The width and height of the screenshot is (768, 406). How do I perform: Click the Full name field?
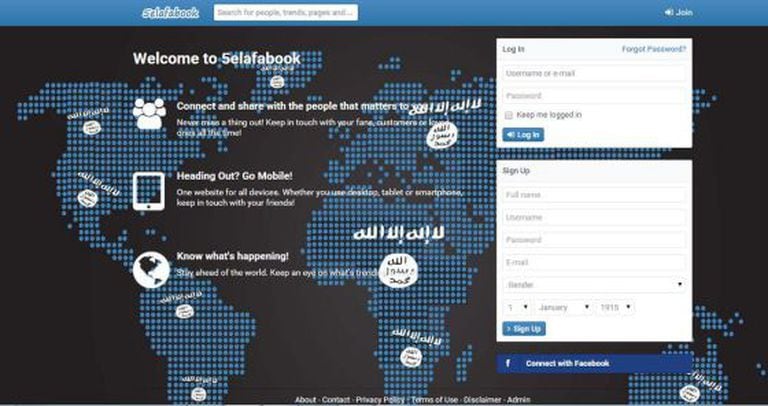point(594,195)
